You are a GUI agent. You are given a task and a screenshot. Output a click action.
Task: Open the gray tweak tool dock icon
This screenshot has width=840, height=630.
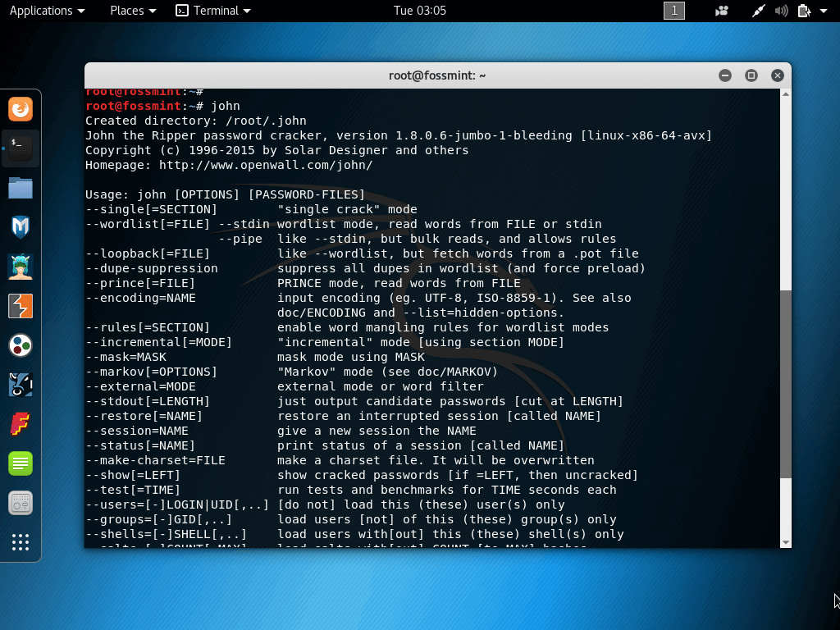point(21,503)
